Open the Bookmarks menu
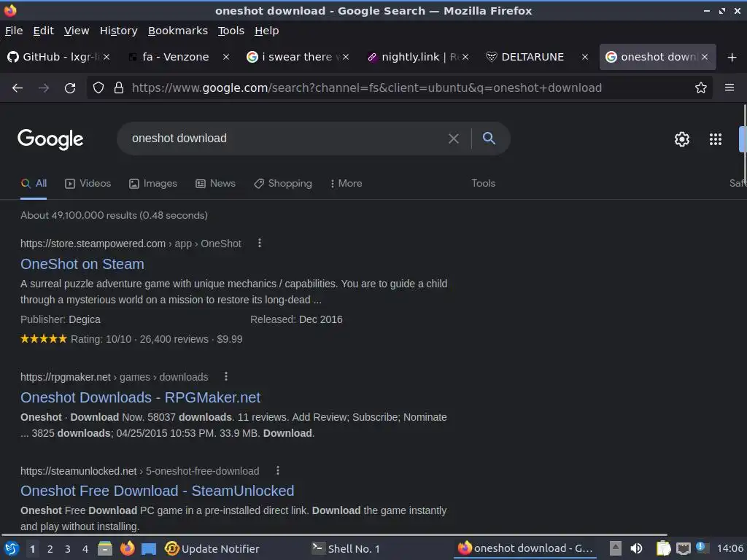 (x=178, y=31)
